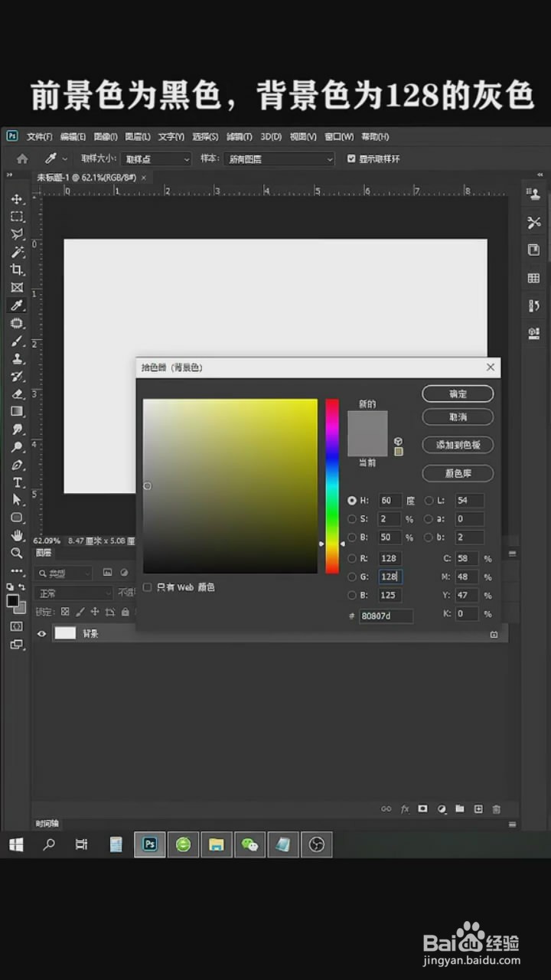Toggle Quick Mask mode

pyautogui.click(x=17, y=626)
